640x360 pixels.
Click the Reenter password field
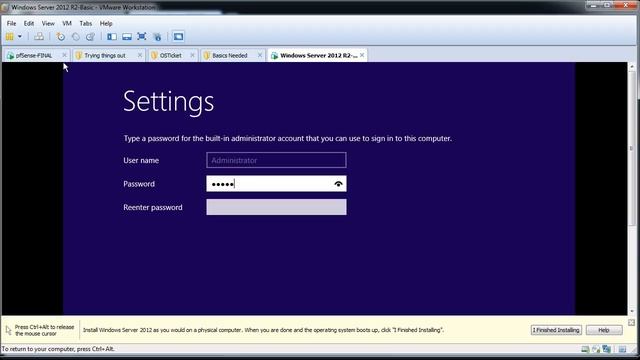[x=276, y=207]
